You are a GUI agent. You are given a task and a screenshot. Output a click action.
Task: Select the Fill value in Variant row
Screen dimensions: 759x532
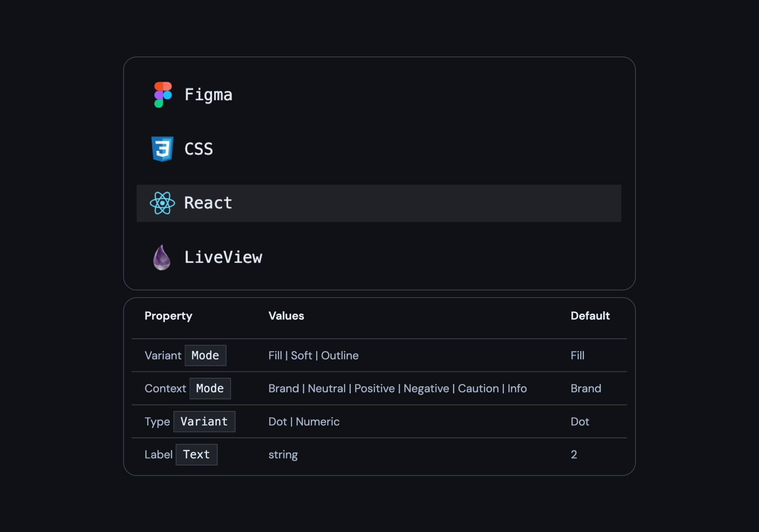[x=275, y=355]
